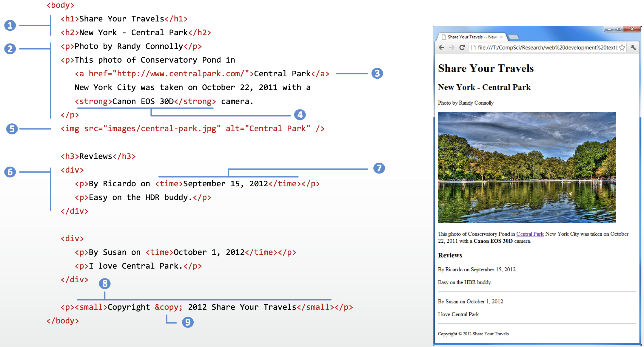Screen dimensions: 644x347
Task: Click the Share Your Travels page heading
Action: (x=486, y=69)
